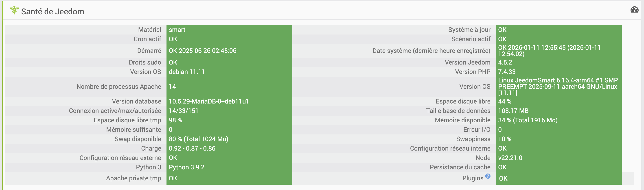The image size is (644, 190).
Task: Click the Python 3.9.2 value cell
Action: pyautogui.click(x=186, y=167)
